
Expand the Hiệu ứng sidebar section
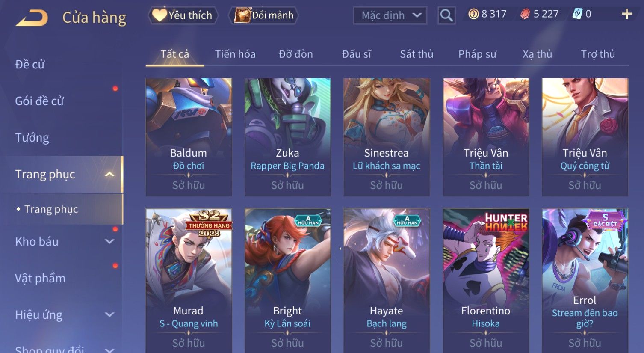point(109,314)
